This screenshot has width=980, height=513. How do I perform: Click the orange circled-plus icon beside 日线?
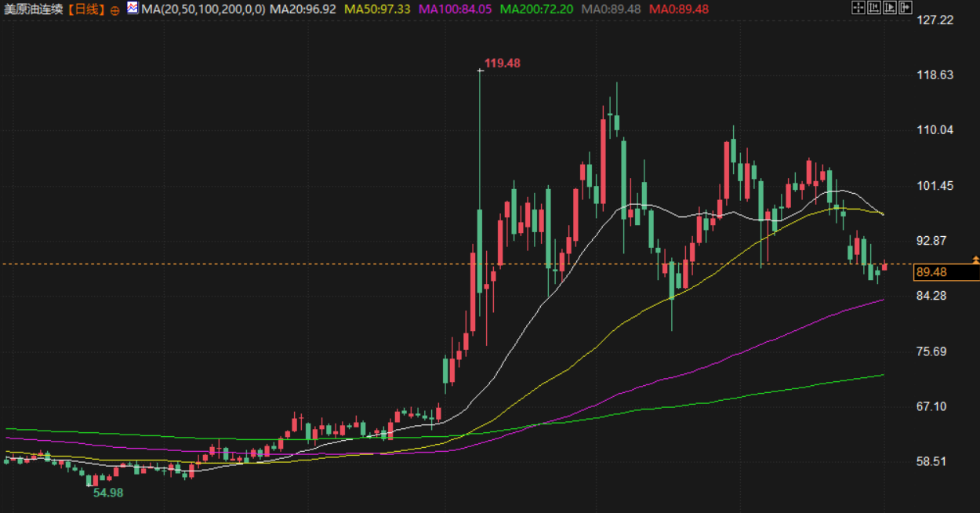click(114, 10)
